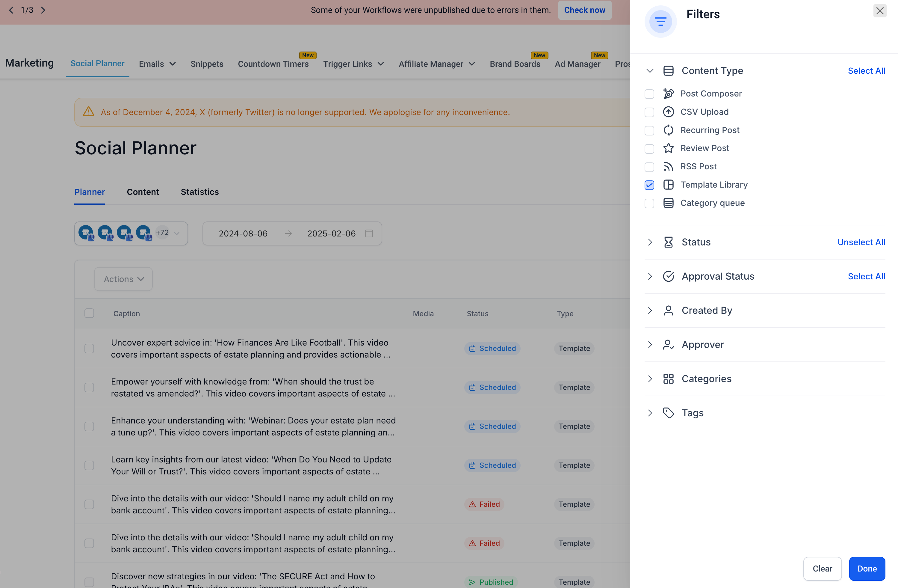Click the start date 2024-08-06 field
The height and width of the screenshot is (588, 898).
243,233
